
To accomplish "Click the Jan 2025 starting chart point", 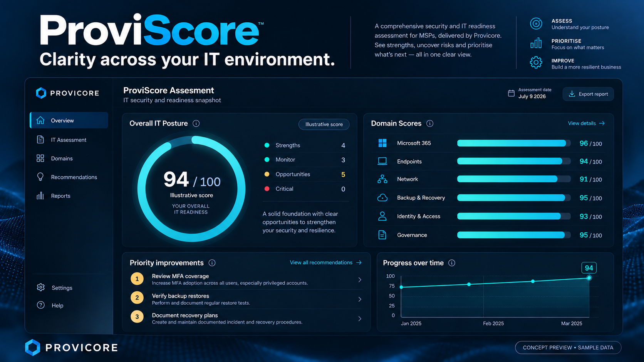I will tap(401, 287).
